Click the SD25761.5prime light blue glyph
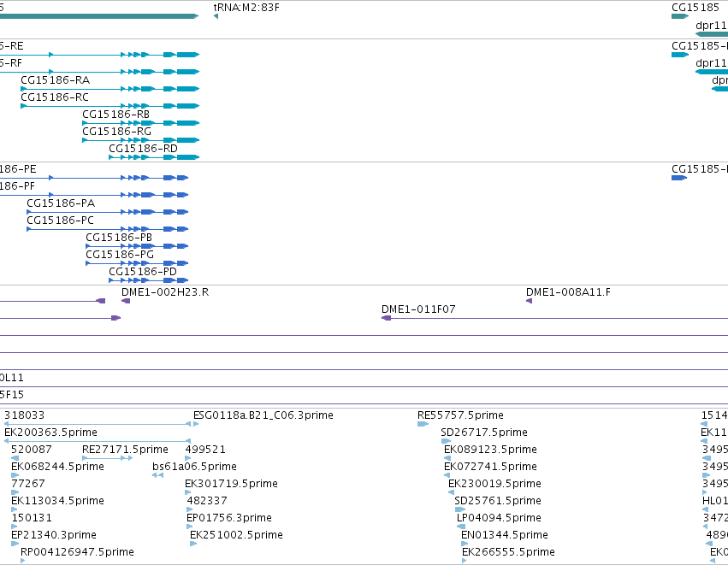The image size is (728, 565). tap(460, 509)
